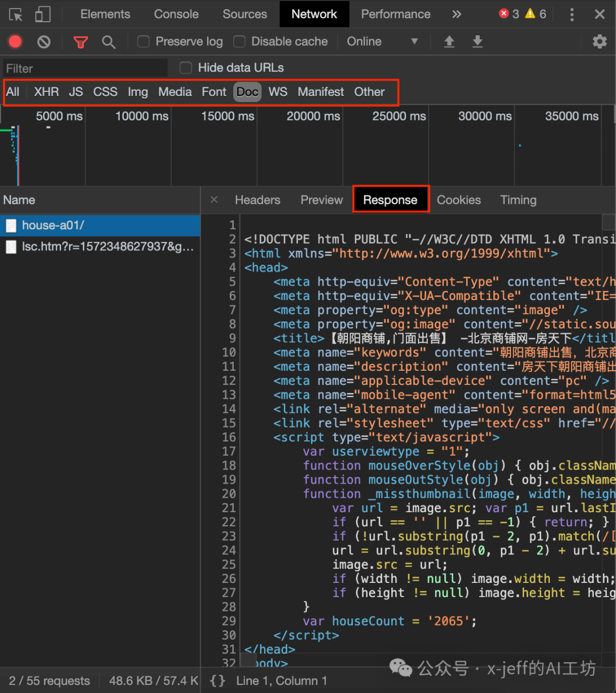This screenshot has width=616, height=693.
Task: Click the userviewtype line of code
Action: point(386,452)
